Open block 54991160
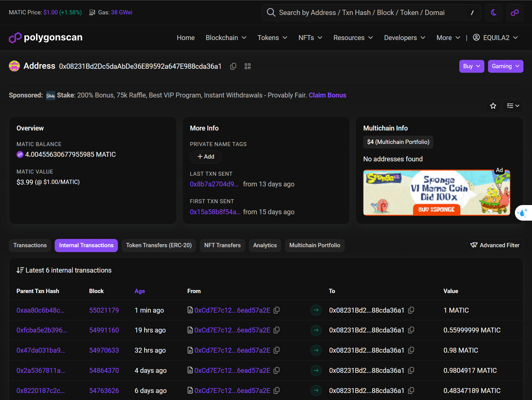 click(x=104, y=330)
